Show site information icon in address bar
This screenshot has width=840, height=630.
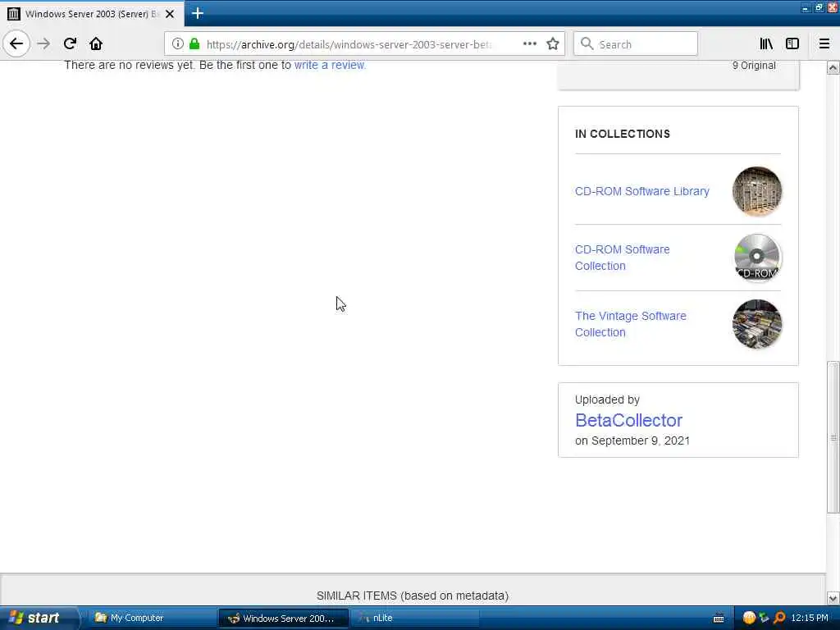click(x=178, y=44)
